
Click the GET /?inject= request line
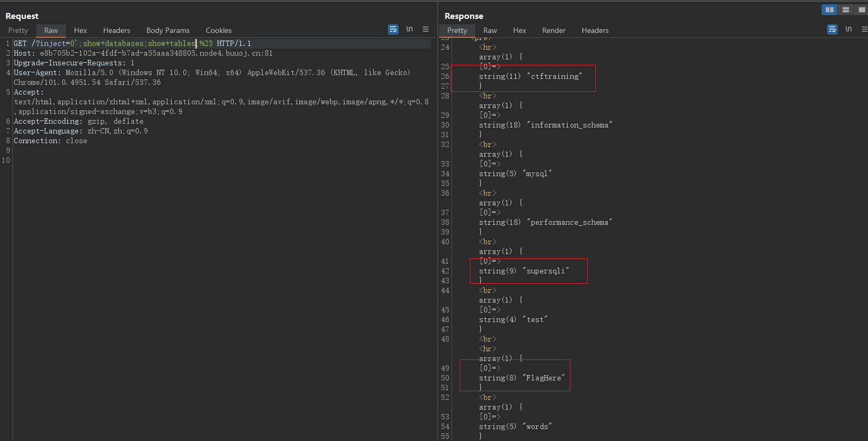tap(132, 43)
